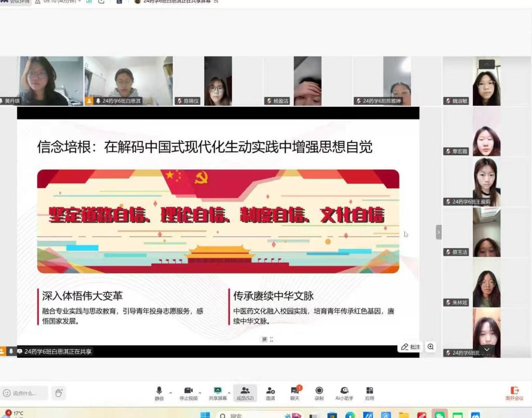Open the emoji picker in chat box
The height and width of the screenshot is (418, 532).
click(7, 393)
